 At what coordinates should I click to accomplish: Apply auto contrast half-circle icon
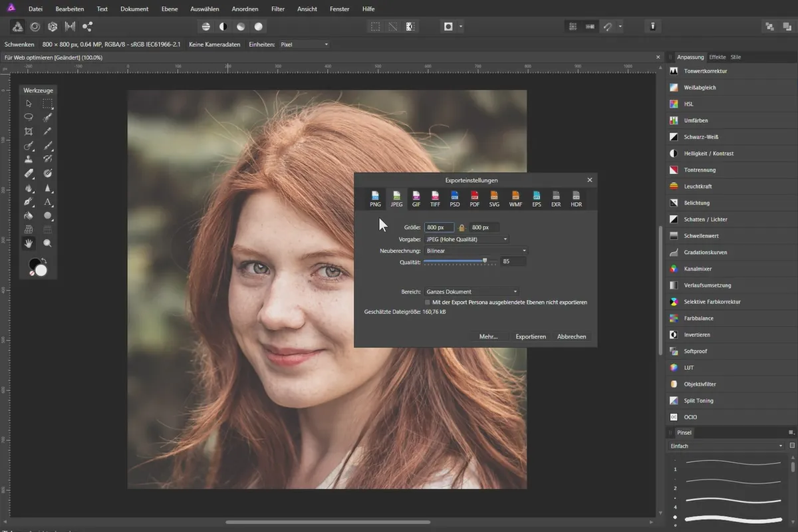(x=223, y=27)
